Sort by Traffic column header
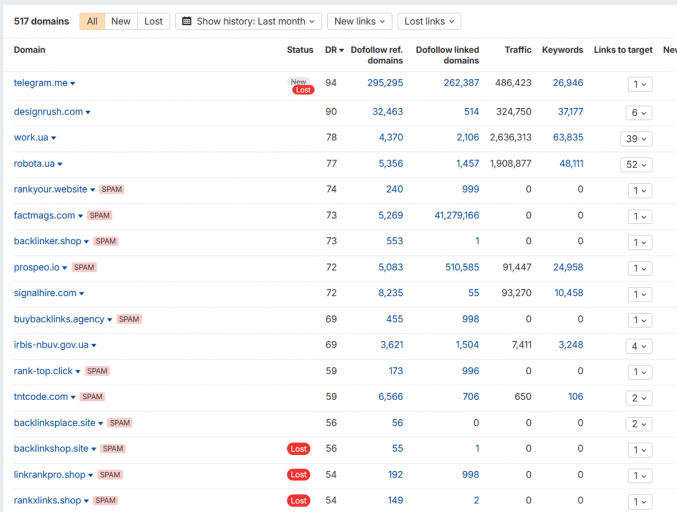Viewport: 677px width, 512px height. pos(518,50)
